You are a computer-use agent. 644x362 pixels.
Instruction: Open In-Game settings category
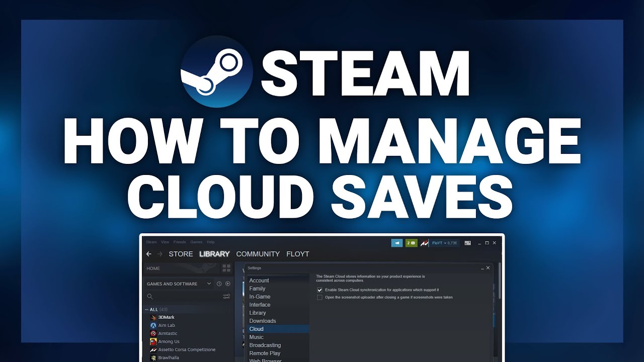coord(277,297)
